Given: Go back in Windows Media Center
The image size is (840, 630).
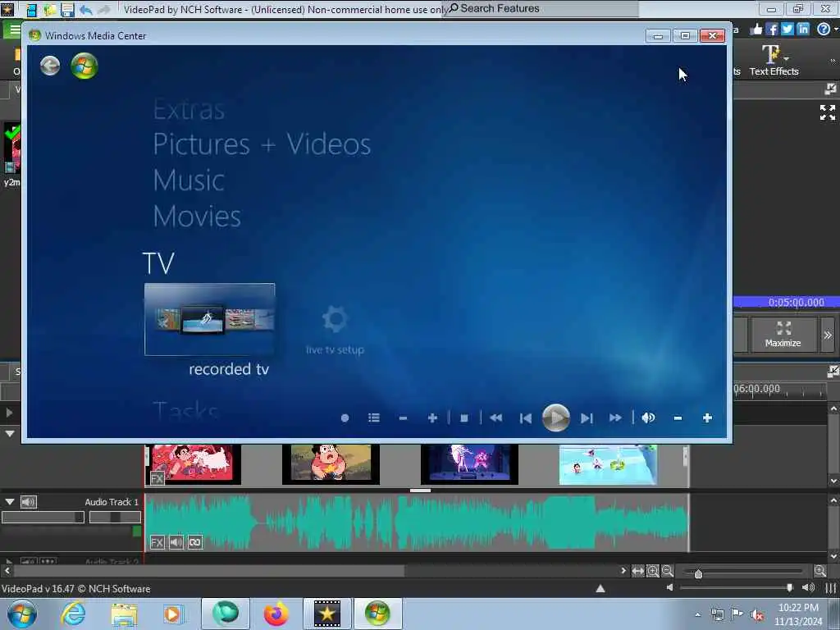Looking at the screenshot, I should 50,66.
